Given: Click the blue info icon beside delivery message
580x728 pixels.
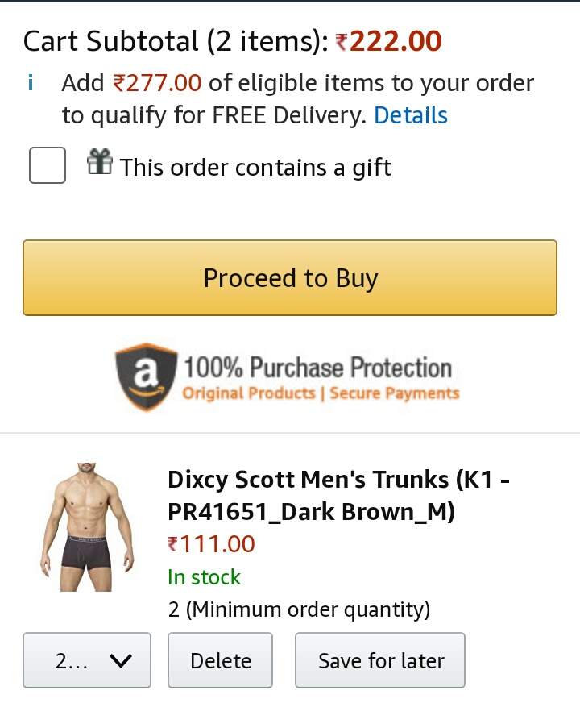Looking at the screenshot, I should 31,83.
